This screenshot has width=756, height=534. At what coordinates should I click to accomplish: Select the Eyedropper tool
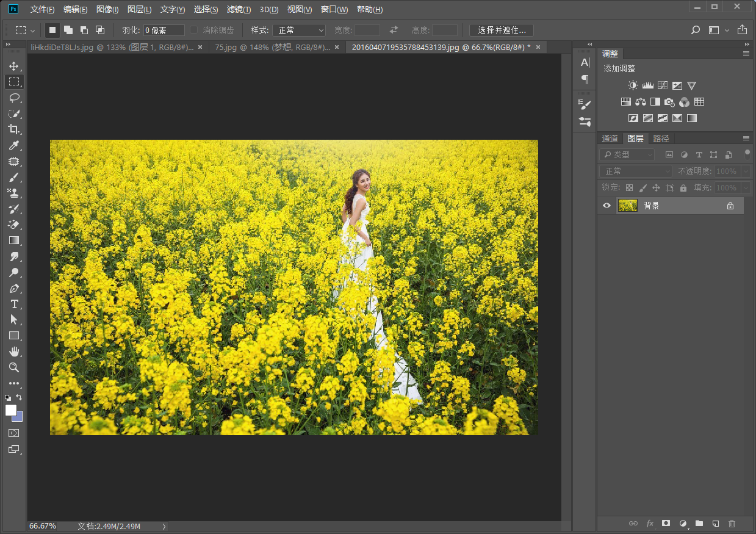tap(13, 145)
